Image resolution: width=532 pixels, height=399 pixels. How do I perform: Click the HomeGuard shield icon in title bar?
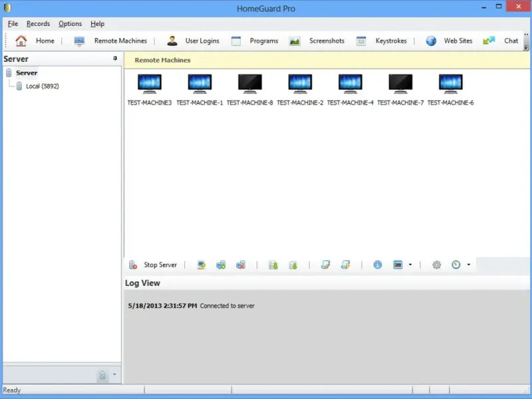tap(7, 7)
